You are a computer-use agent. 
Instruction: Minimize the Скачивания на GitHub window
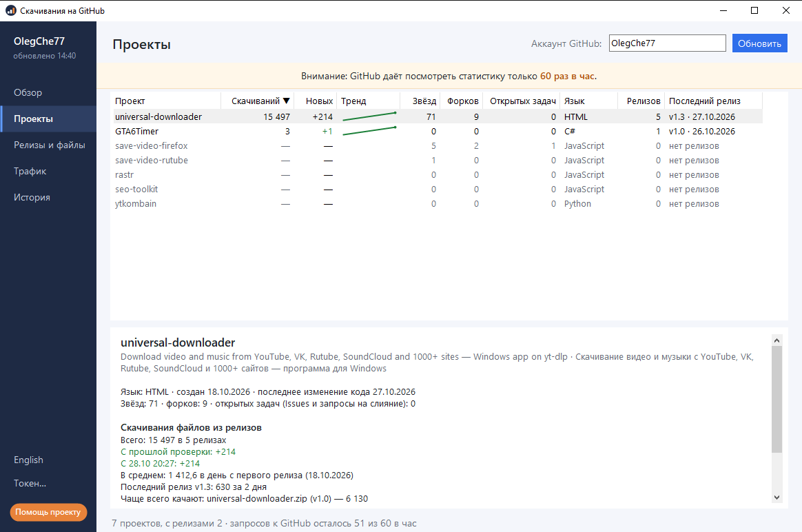pyautogui.click(x=723, y=10)
